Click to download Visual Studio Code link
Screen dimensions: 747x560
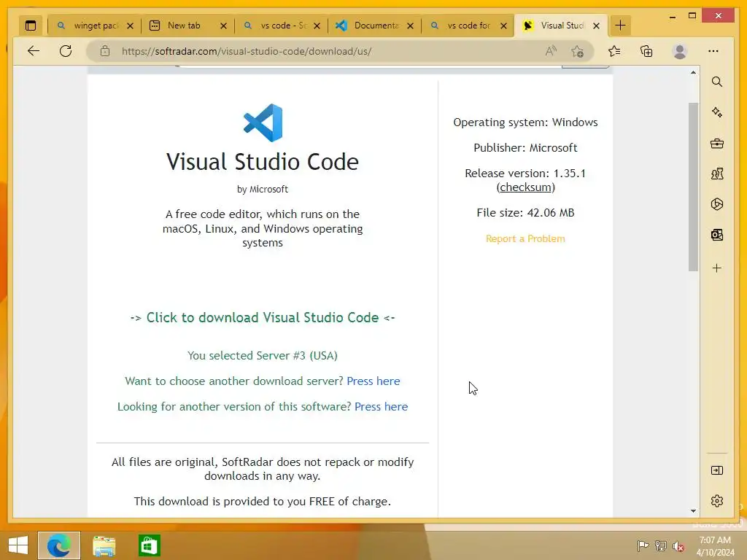263,318
